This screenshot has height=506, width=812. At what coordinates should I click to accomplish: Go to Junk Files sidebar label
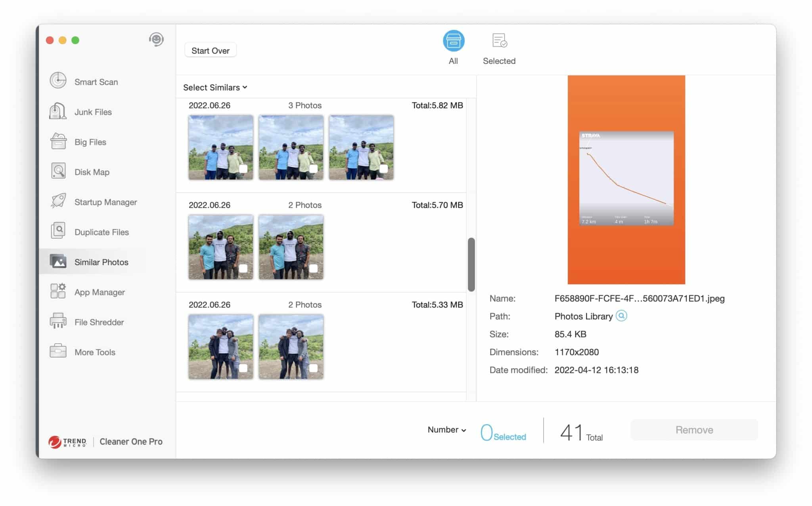click(93, 112)
